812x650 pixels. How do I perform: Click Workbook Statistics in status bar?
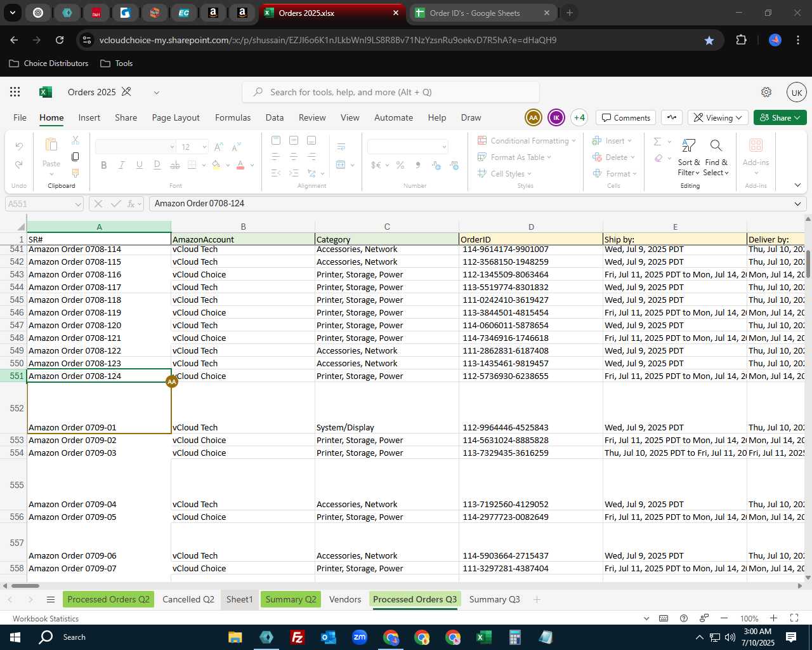(x=46, y=618)
